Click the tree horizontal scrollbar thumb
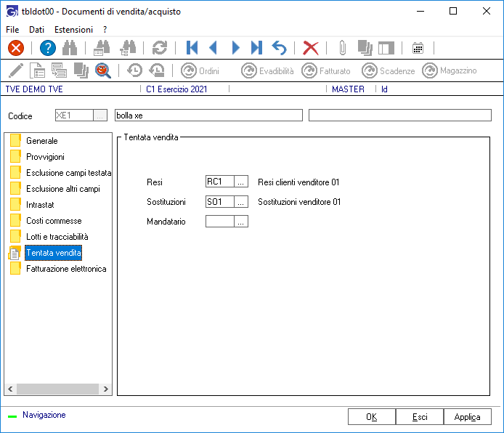Image resolution: width=504 pixels, height=433 pixels. (57, 389)
